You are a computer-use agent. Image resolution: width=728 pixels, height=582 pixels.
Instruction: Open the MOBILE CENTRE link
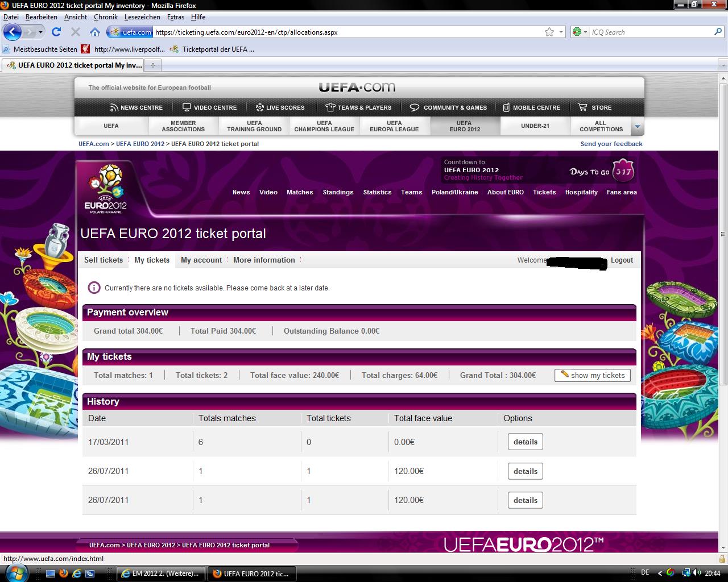coord(531,107)
